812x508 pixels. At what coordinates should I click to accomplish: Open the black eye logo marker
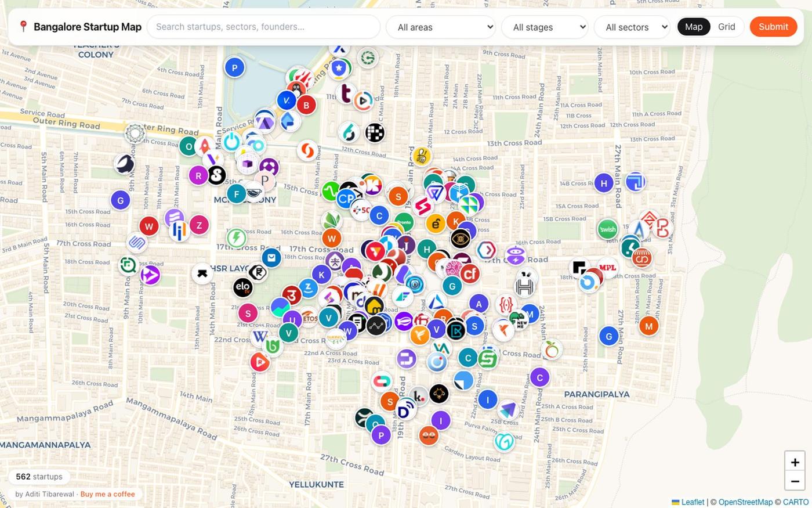coord(461,239)
